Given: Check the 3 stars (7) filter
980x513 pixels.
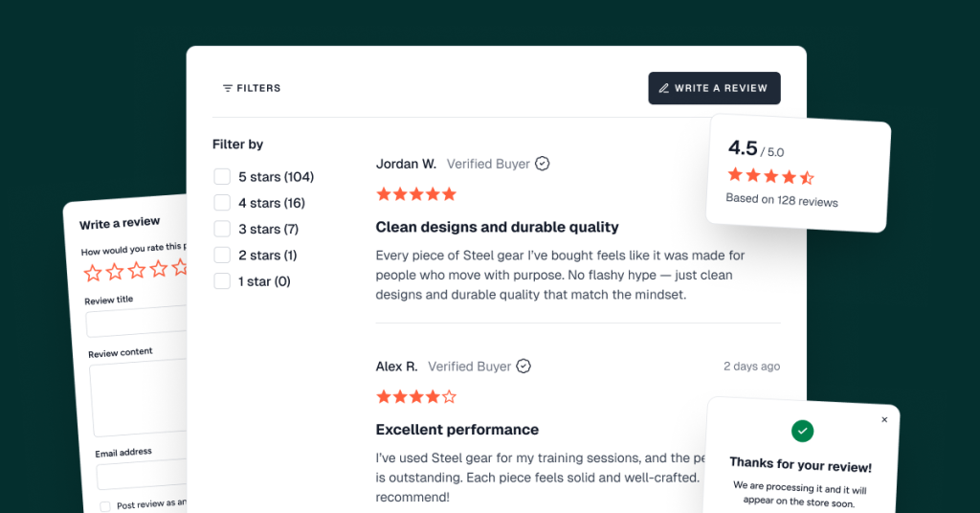Looking at the screenshot, I should [222, 229].
